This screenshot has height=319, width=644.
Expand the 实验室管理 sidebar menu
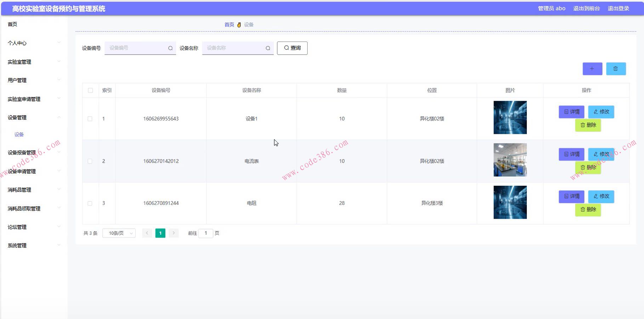[34, 62]
